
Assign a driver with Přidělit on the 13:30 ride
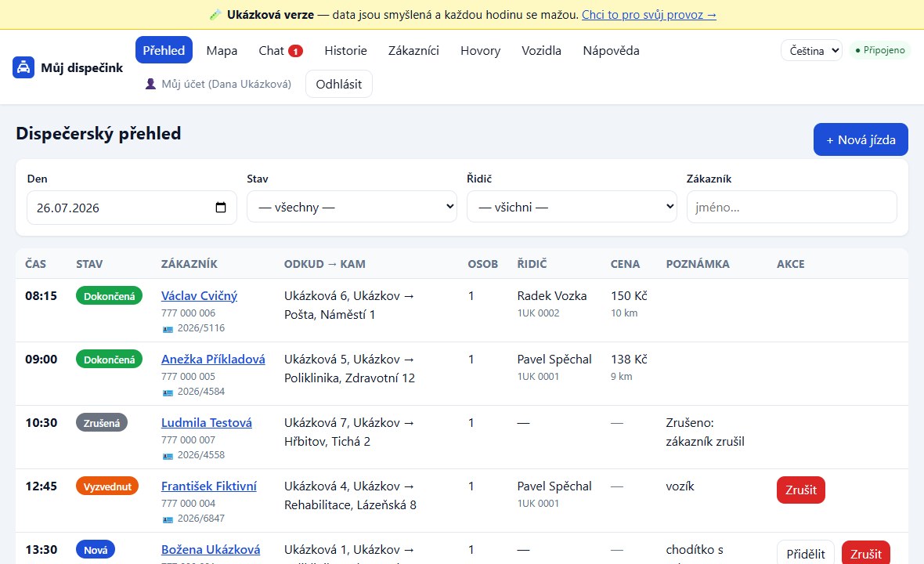[806, 553]
